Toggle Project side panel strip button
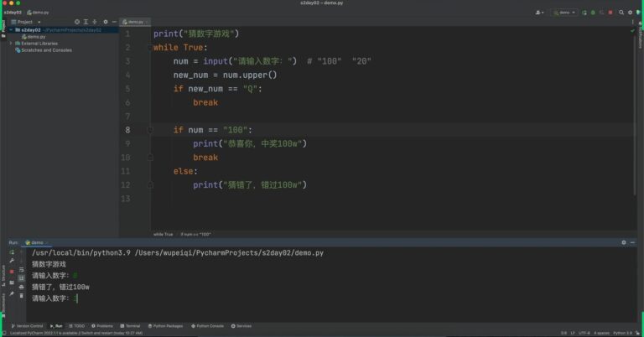The image size is (644, 337). click(3, 28)
